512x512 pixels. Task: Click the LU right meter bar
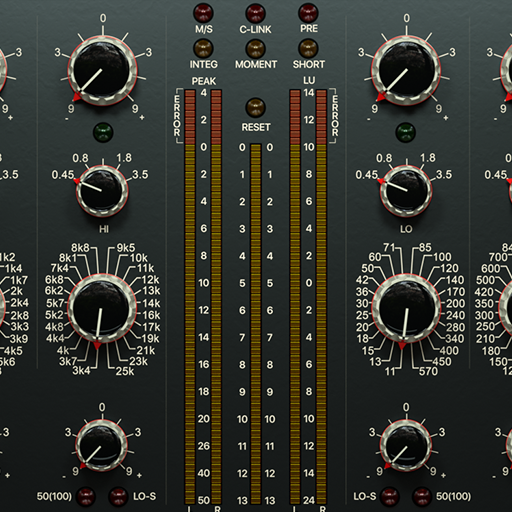321,296
